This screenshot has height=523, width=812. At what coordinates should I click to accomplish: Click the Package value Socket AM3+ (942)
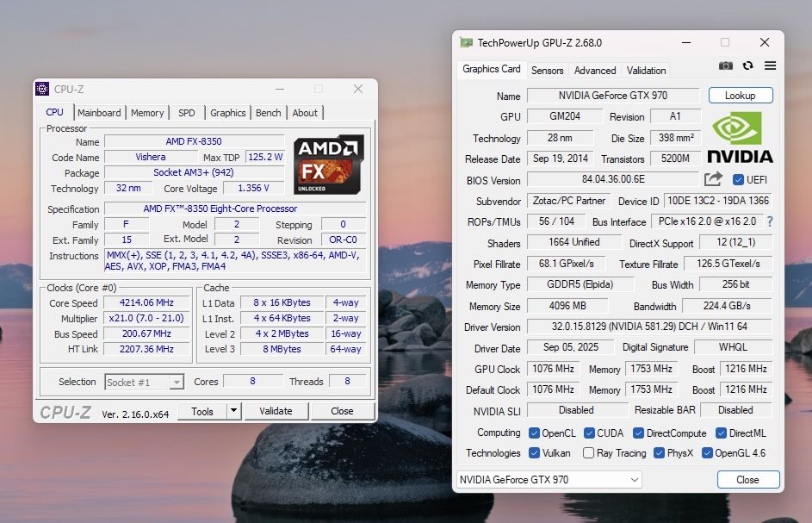[x=194, y=172]
